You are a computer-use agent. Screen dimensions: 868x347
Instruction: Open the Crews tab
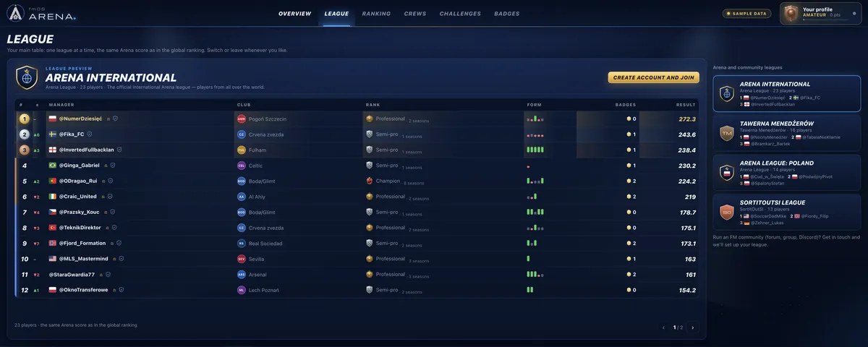415,14
